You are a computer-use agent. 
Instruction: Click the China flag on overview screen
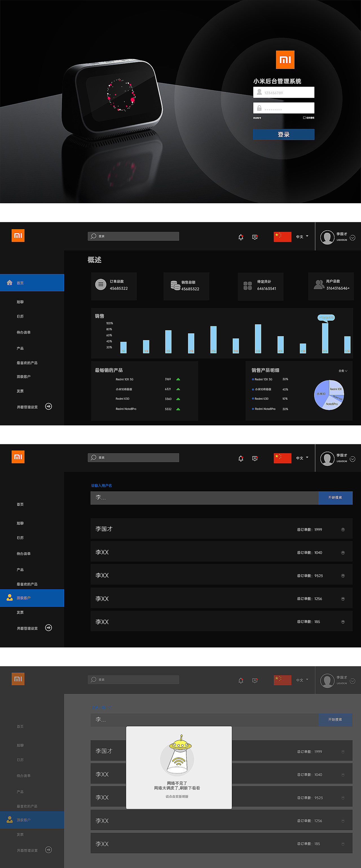[283, 237]
